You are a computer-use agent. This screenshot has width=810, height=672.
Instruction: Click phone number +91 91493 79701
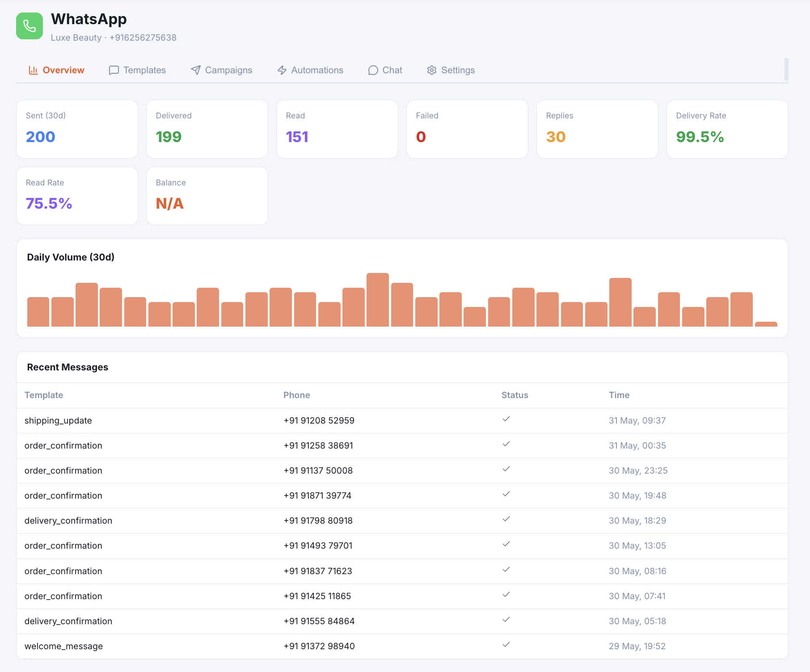(x=318, y=546)
